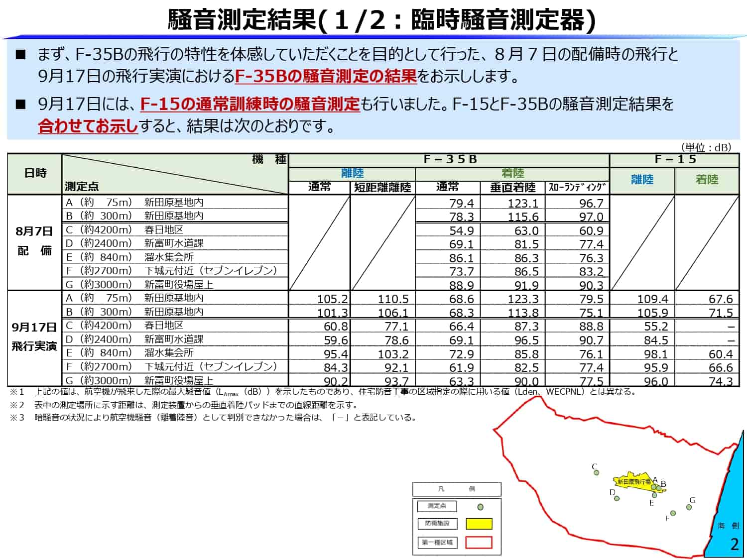Open the red F-15の通常訓練時の騒音測定 link
This screenshot has width=747, height=560.
click(x=249, y=104)
